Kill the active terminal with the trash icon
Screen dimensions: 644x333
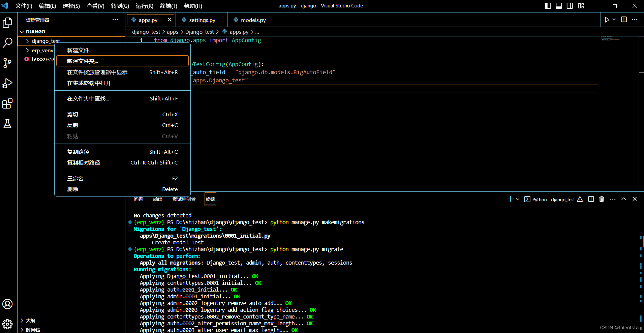601,199
